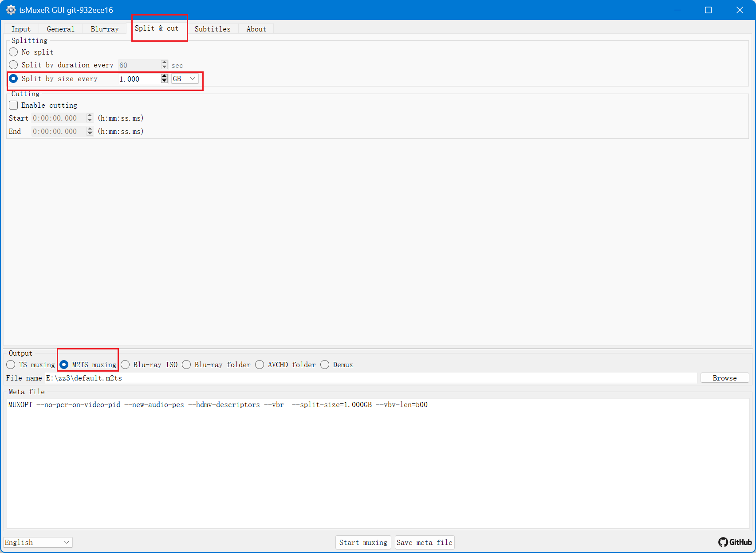Viewport: 756px width, 553px height.
Task: Click the Start time field
Action: (x=59, y=118)
